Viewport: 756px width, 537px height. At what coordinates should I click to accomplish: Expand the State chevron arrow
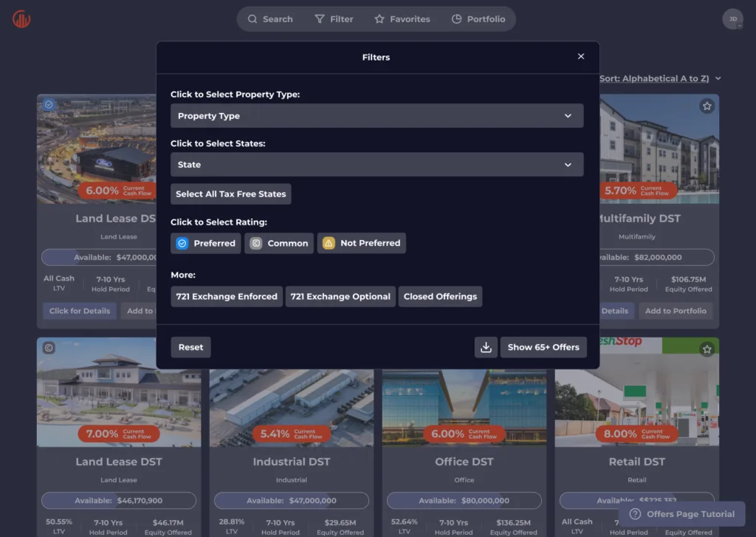568,165
